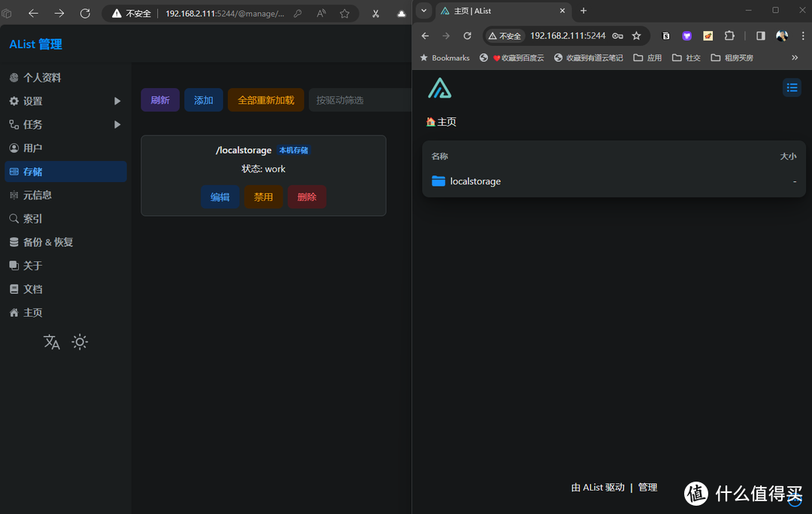812x514 pixels.
Task: Click the AList logo on home page
Action: (x=440, y=88)
